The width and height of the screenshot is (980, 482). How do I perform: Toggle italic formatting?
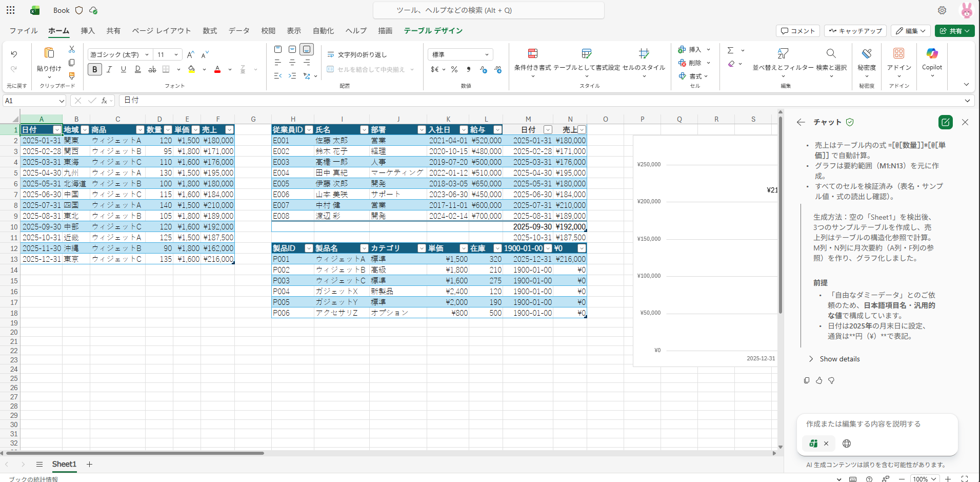[x=109, y=69]
